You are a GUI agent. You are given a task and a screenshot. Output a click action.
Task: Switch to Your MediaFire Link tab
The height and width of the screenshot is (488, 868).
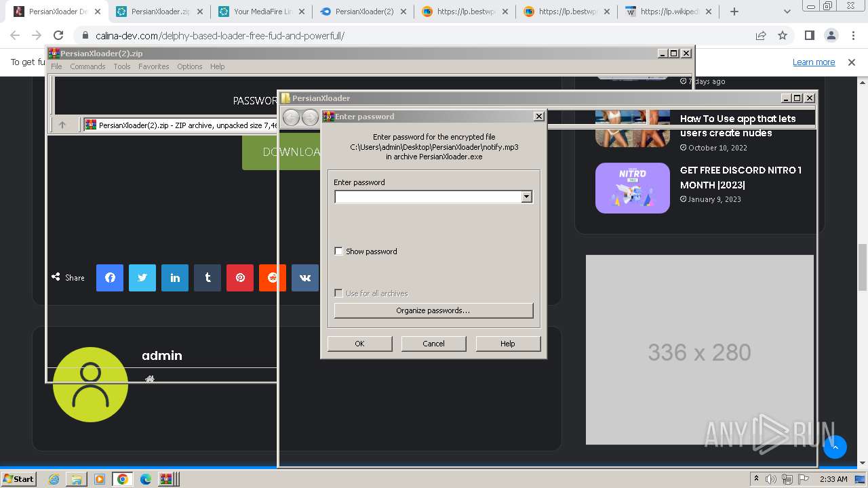click(261, 12)
